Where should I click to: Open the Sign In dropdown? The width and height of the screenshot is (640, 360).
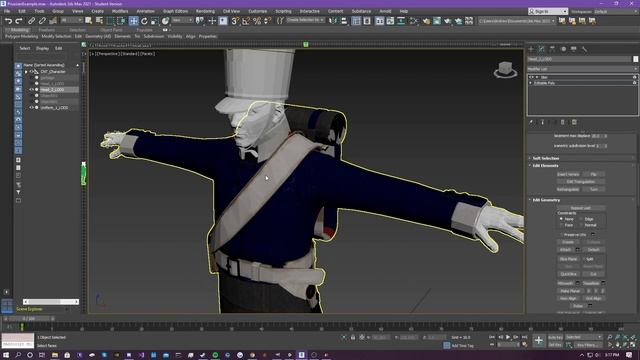click(548, 11)
